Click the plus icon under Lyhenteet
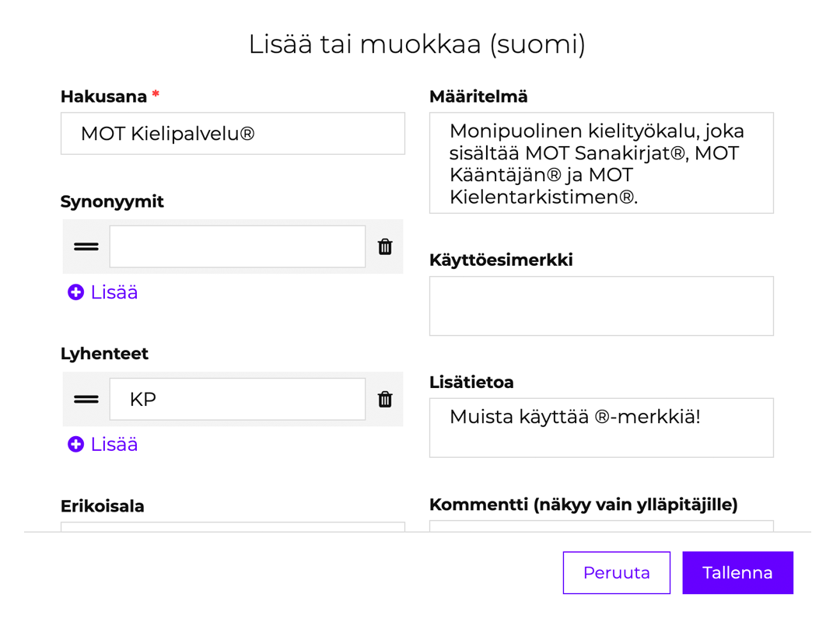Screen dimensions: 840x622 tap(75, 444)
